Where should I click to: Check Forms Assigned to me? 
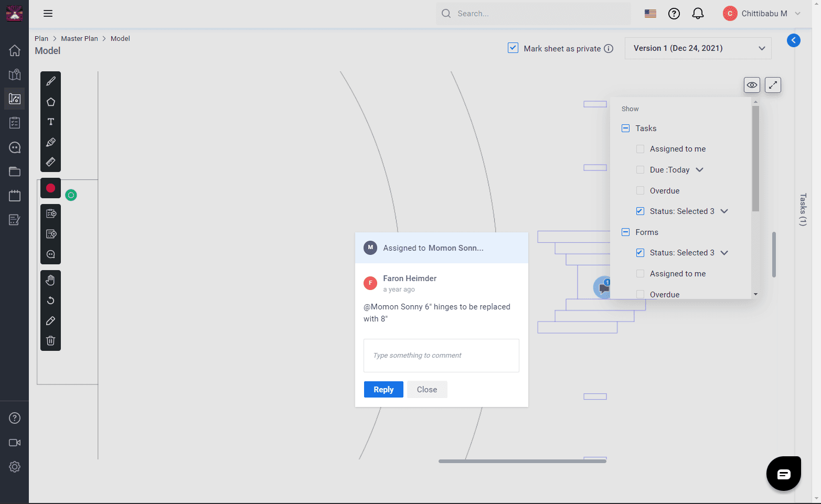[640, 274]
